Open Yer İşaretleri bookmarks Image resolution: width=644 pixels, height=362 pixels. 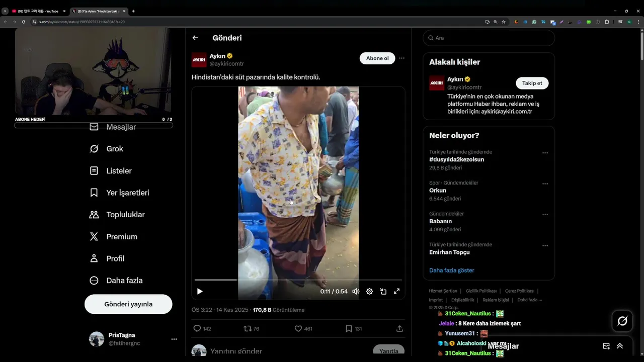point(128,193)
